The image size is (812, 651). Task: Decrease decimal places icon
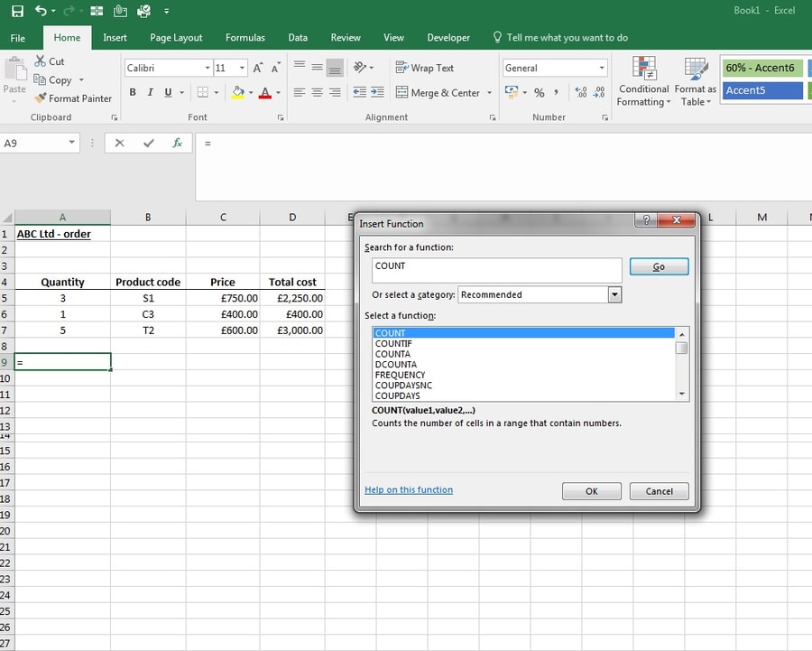[x=599, y=93]
